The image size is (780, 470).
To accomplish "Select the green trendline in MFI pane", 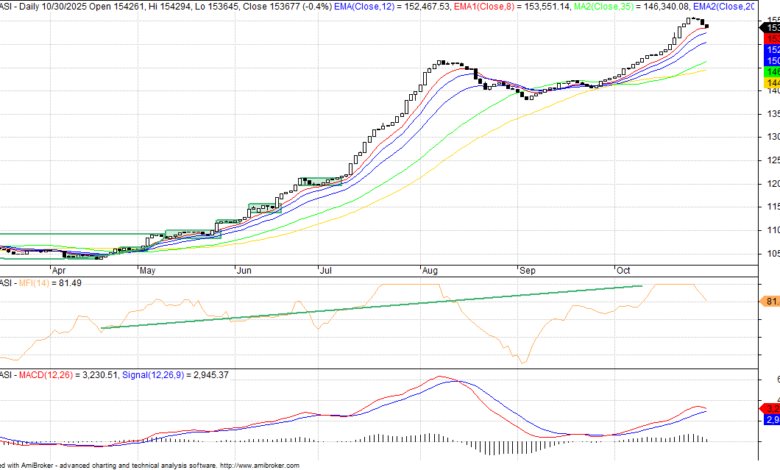I will point(370,307).
